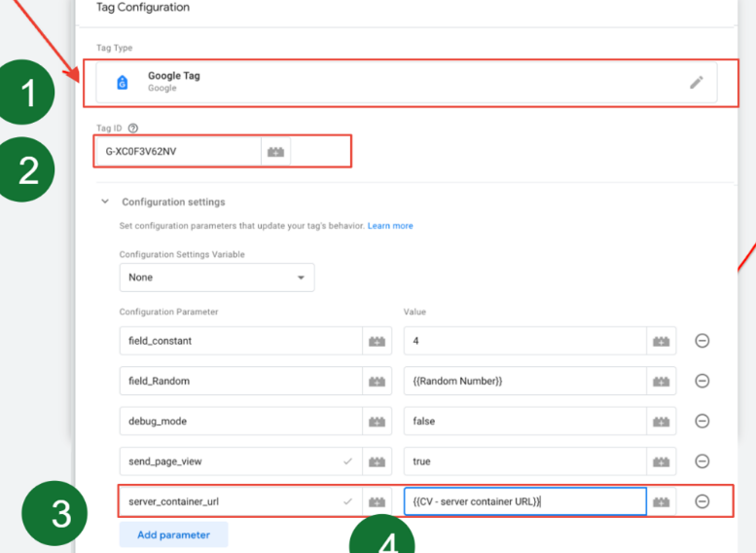This screenshot has width=756, height=553.
Task: Click the Tag ID input field
Action: (x=179, y=152)
